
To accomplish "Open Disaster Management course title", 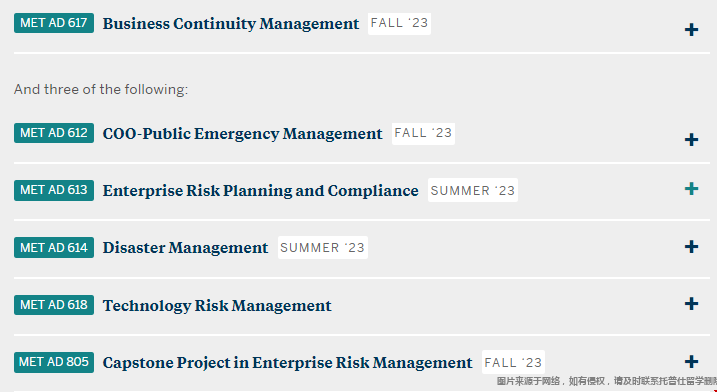I will point(185,248).
